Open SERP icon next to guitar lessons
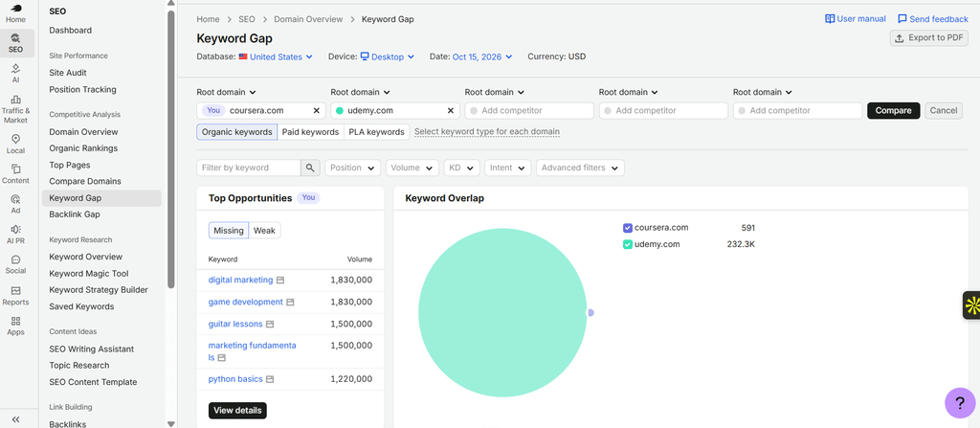The width and height of the screenshot is (980, 428). click(270, 325)
